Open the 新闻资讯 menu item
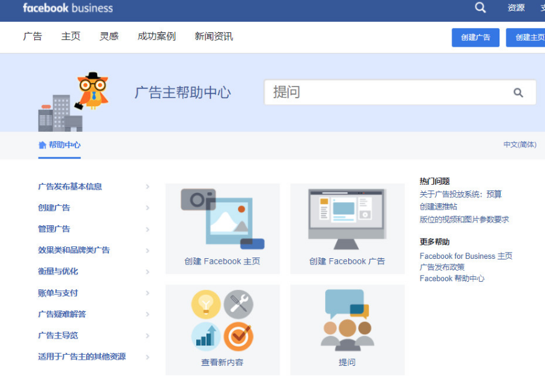Viewport: 545px width, 392px height. pos(214,36)
